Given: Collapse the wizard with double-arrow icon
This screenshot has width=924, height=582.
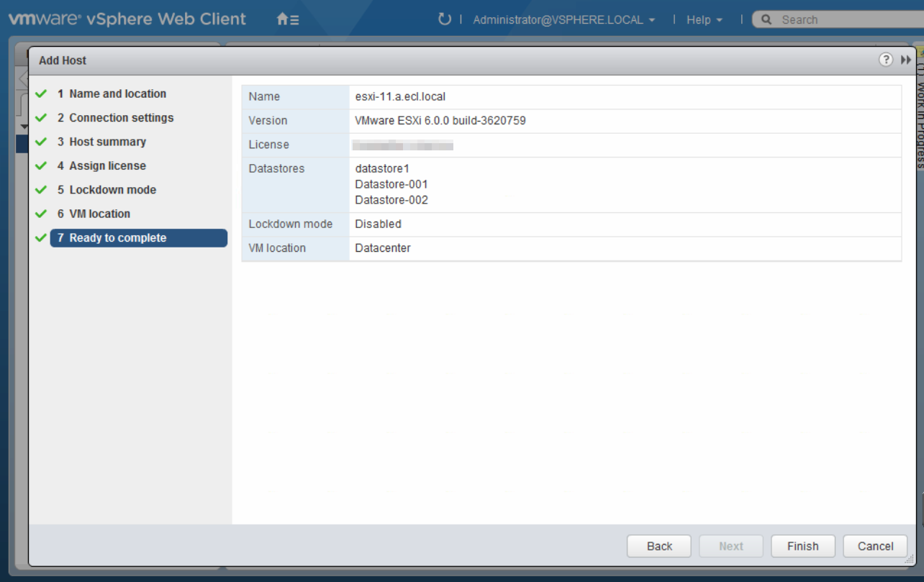Looking at the screenshot, I should click(906, 60).
